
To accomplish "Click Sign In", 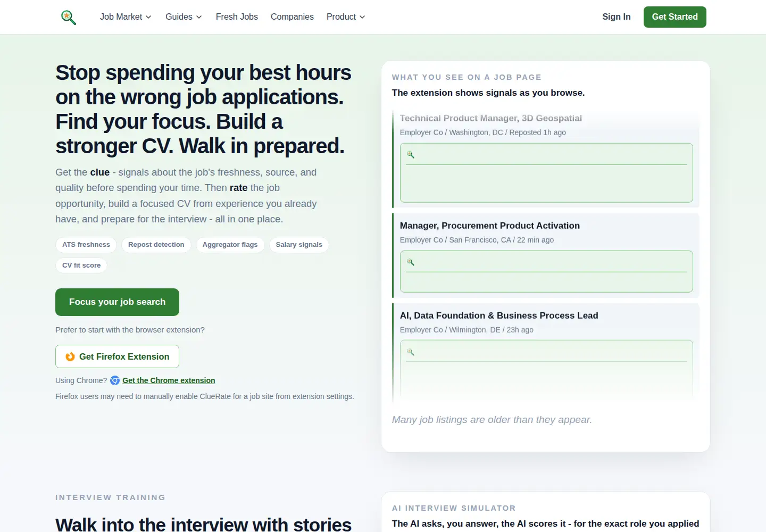I will [x=617, y=17].
